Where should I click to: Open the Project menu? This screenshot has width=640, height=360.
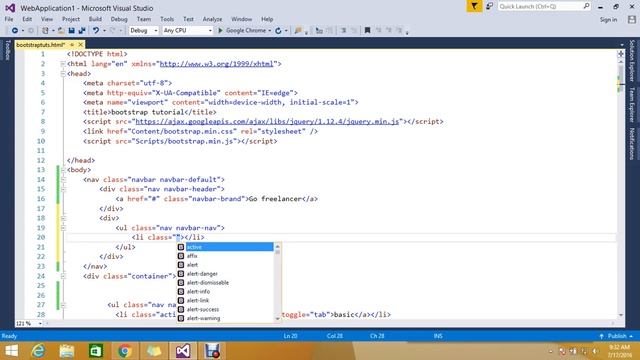pyautogui.click(x=71, y=19)
